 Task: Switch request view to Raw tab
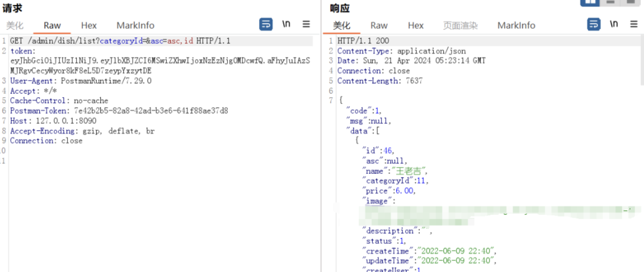click(x=52, y=25)
